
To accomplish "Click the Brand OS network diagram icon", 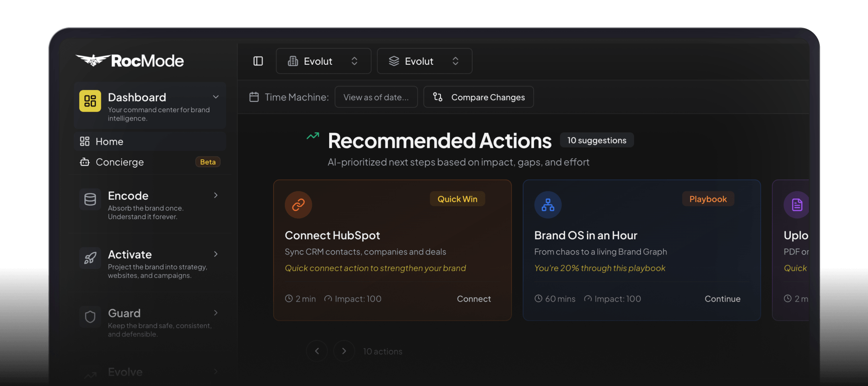I will (x=548, y=205).
